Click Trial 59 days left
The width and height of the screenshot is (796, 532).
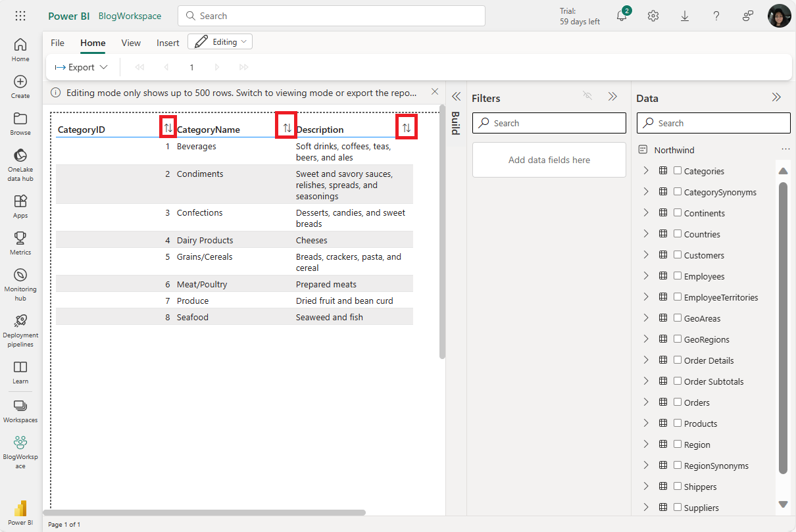(580, 16)
